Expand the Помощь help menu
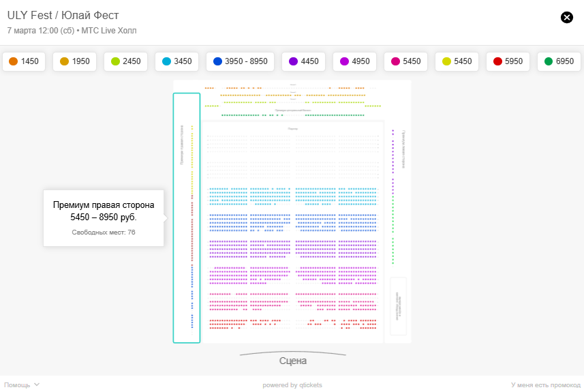The image size is (584, 392). pos(21,385)
